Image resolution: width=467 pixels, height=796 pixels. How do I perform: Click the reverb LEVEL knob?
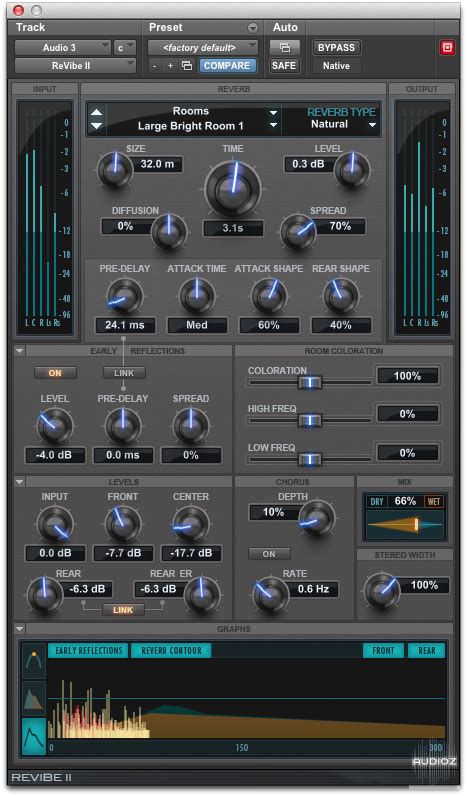coord(351,170)
